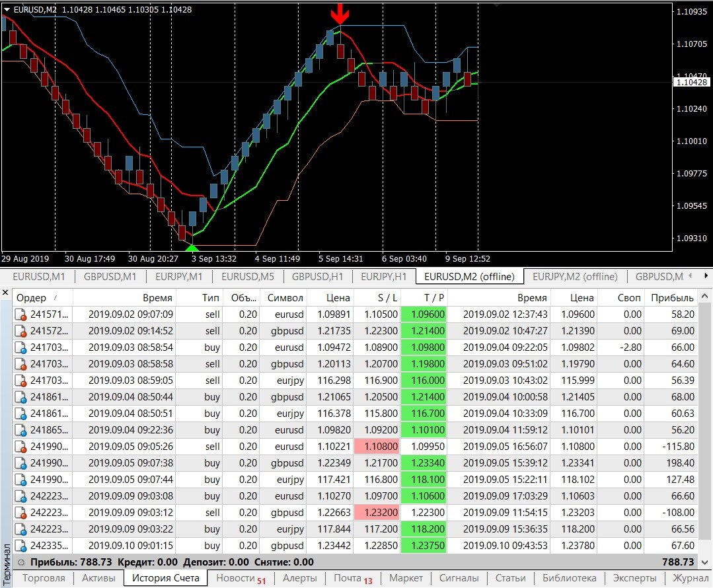The width and height of the screenshot is (713, 588).
Task: Click the order icon of the 2019.09.04 08:50:51 row
Action: tap(20, 414)
